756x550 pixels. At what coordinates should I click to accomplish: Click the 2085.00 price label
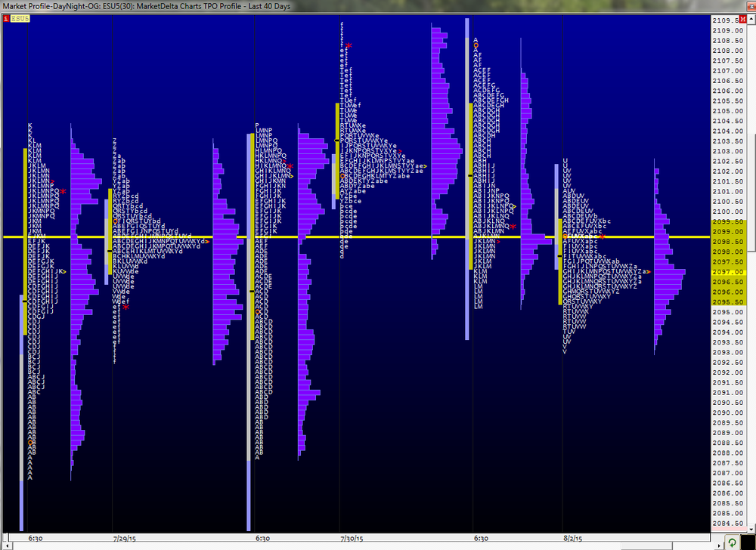[x=728, y=514]
